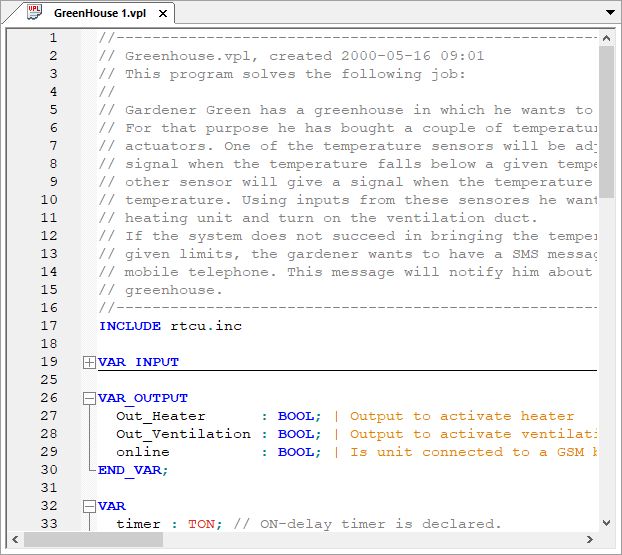Click the horizontal scrollbar left arrow
The width and height of the screenshot is (622, 555).
[14, 540]
